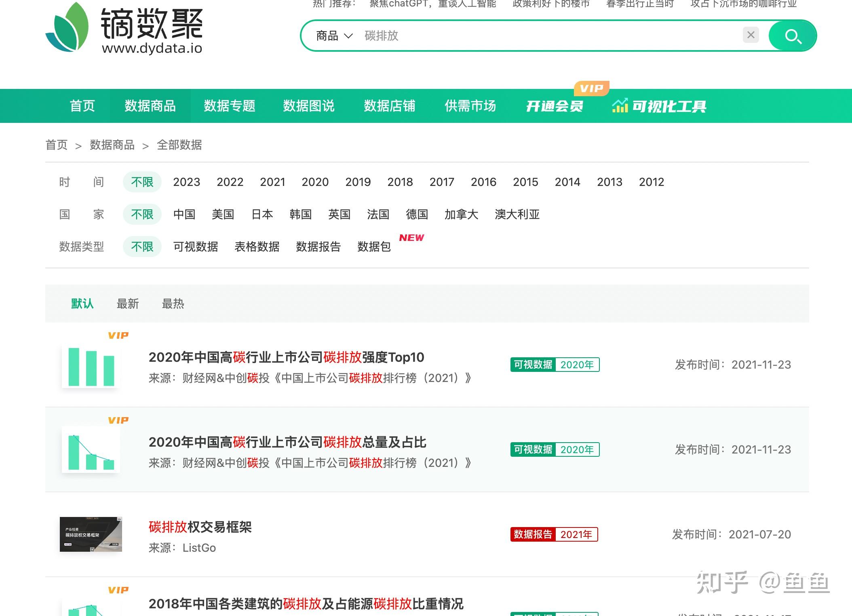
Task: Click the green 可视数据 tag on first result
Action: click(533, 364)
